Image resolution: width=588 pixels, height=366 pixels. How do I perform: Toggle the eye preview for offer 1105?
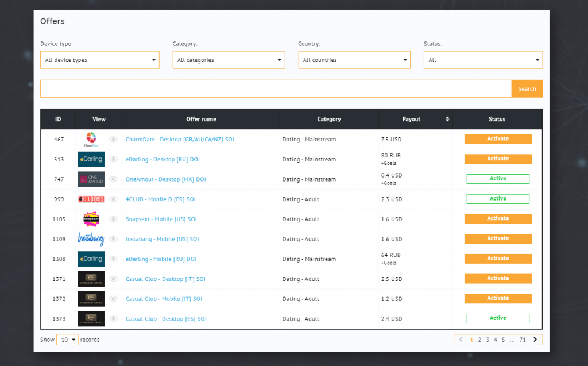114,219
